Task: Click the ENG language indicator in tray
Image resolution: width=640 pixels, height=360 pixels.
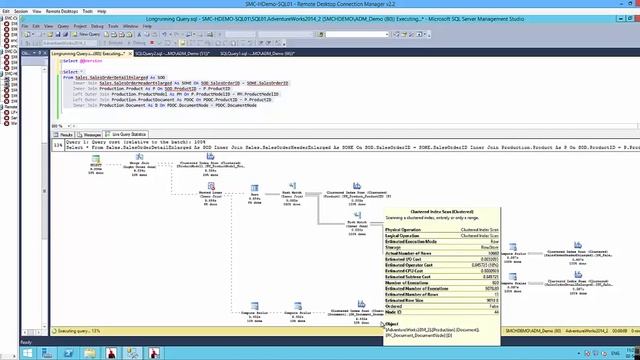Action: [x=616, y=353]
